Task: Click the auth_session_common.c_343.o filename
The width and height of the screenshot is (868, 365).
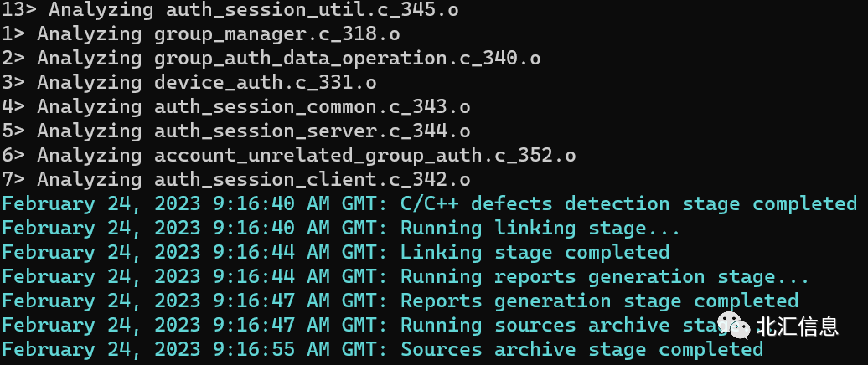Action: click(313, 107)
